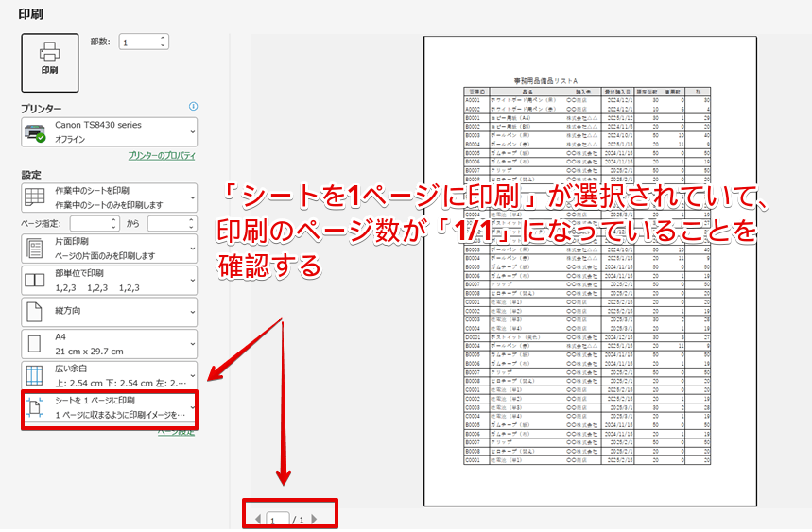Decrease copies with the down spinner arrow
Image resolution: width=812 pixels, height=532 pixels.
point(163,45)
